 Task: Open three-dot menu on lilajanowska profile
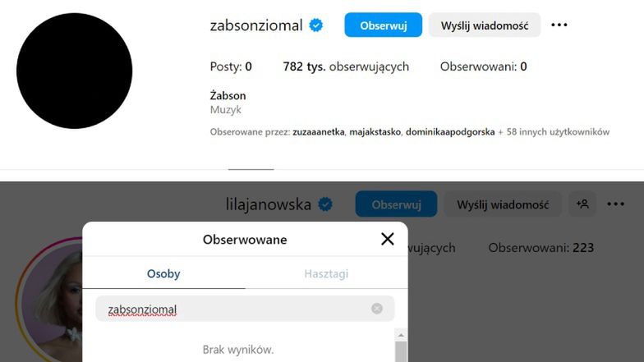click(x=616, y=204)
